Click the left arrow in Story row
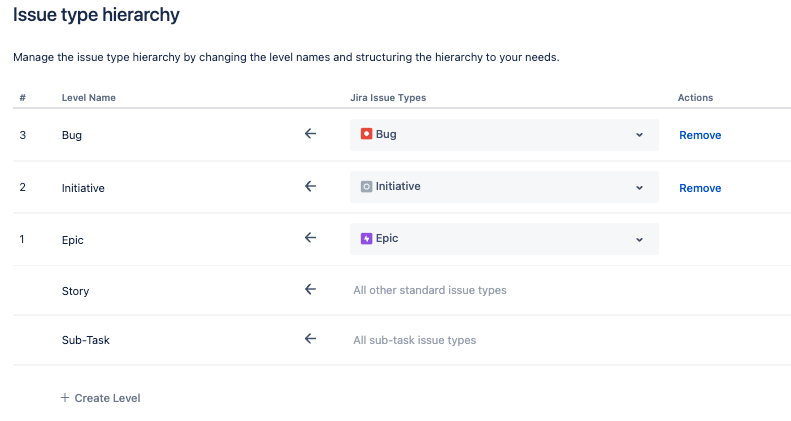 tap(310, 289)
